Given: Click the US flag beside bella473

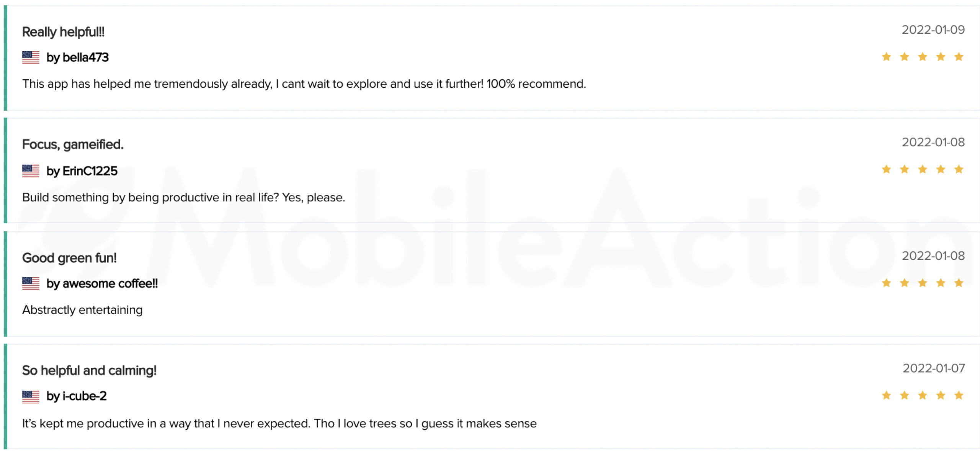Looking at the screenshot, I should coord(31,57).
